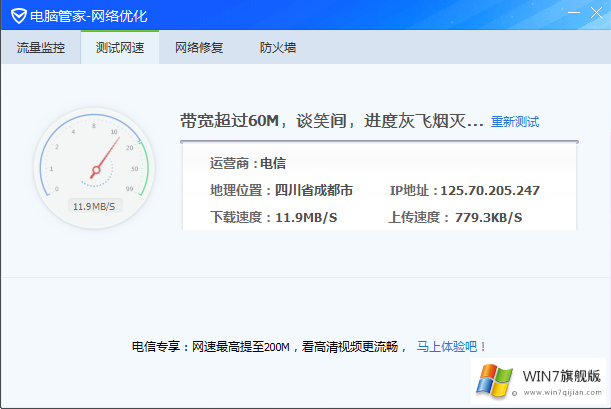Image resolution: width=611 pixels, height=409 pixels.
Task: Switch to the 流量监控 tab
Action: pos(41,48)
